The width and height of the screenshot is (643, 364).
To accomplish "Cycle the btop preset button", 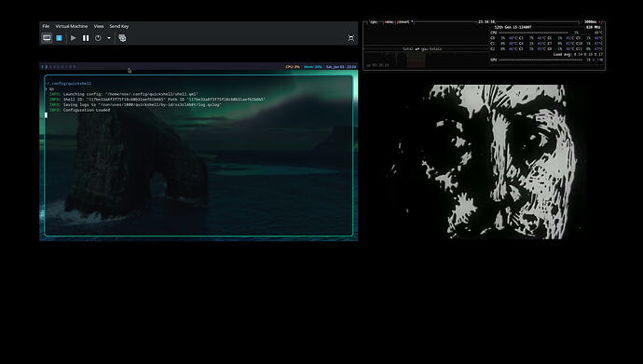I will tap(405, 21).
